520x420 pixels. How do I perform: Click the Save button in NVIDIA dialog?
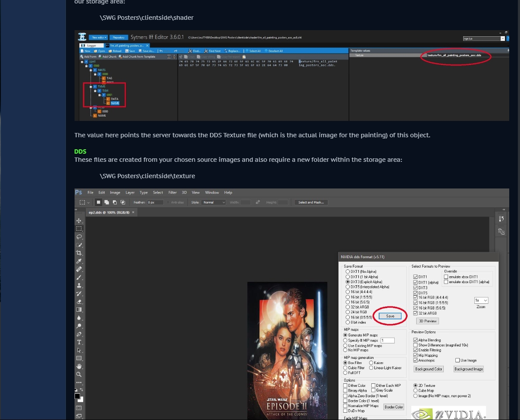390,316
